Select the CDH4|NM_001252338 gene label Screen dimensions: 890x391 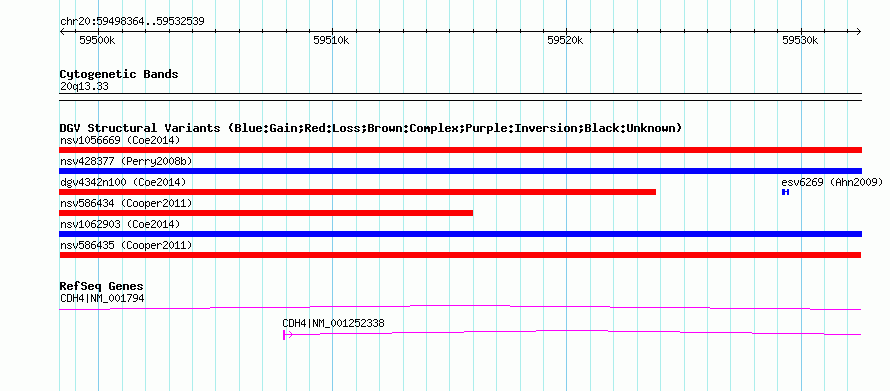pyautogui.click(x=333, y=323)
